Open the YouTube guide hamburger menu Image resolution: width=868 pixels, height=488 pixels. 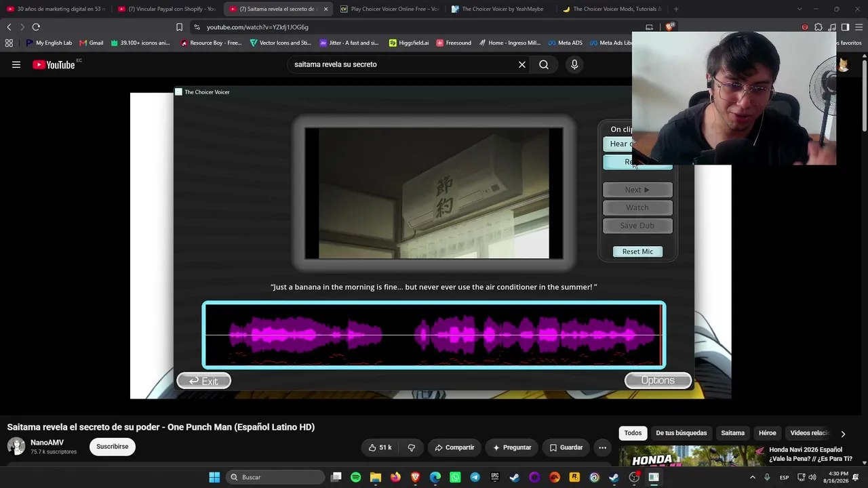(x=16, y=64)
